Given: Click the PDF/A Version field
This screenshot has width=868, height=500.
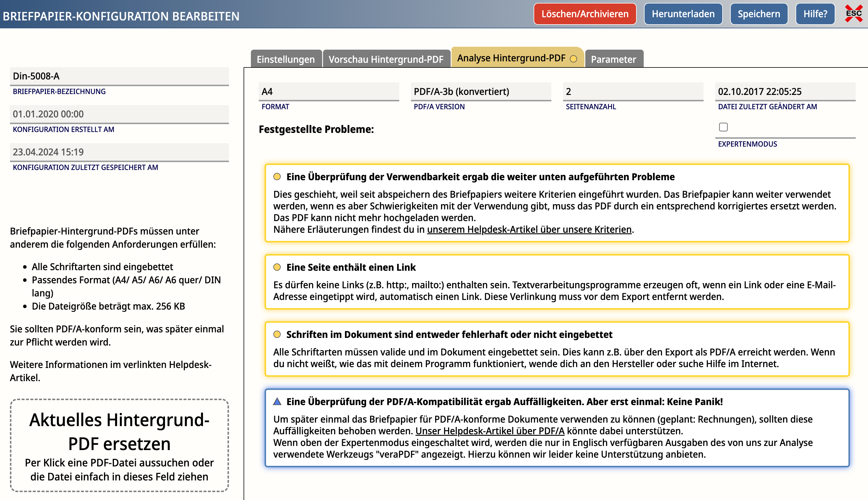Looking at the screenshot, I should (x=481, y=91).
